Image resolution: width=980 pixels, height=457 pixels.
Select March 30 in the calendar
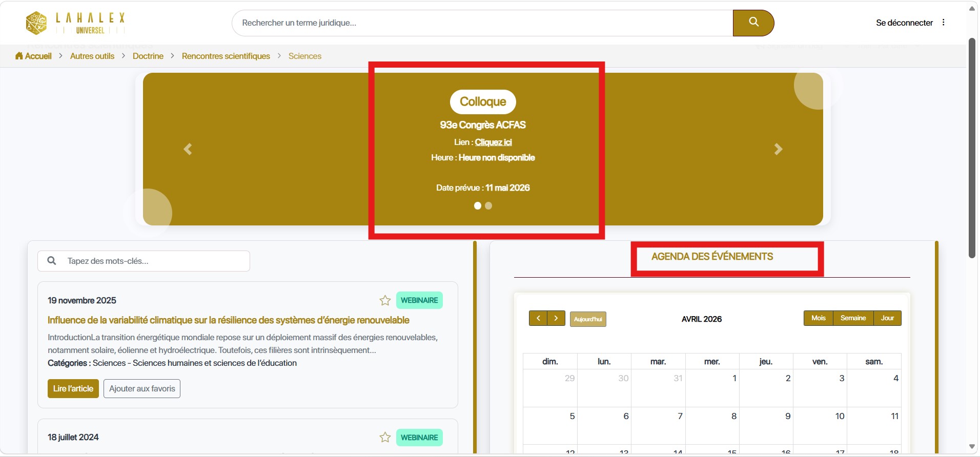click(604, 388)
